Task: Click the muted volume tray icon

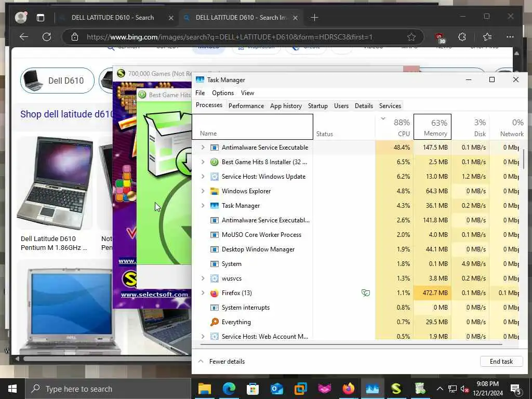Action: 465,389
